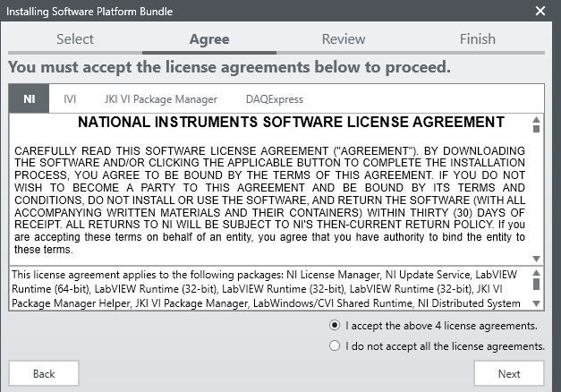This screenshot has height=392, width=561.
Task: Jump to the Review step
Action: [344, 39]
